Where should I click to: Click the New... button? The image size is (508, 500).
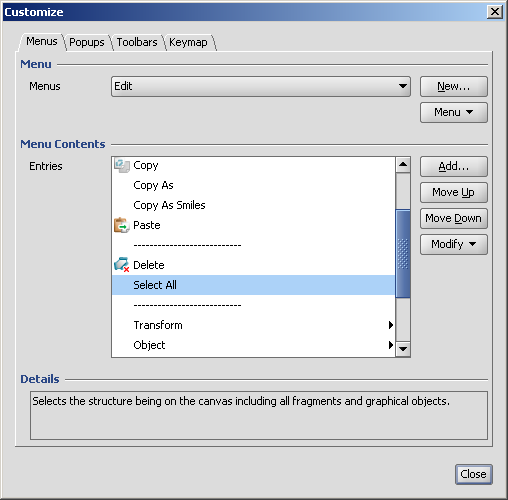(x=454, y=86)
